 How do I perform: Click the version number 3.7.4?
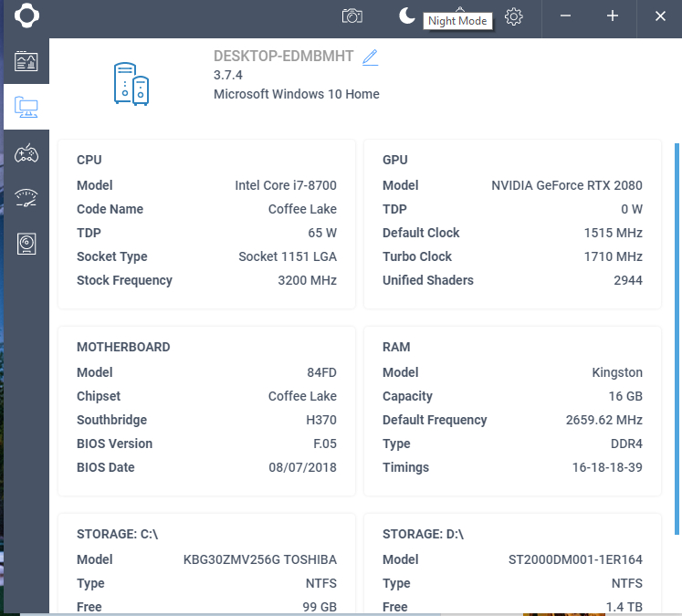click(x=228, y=75)
